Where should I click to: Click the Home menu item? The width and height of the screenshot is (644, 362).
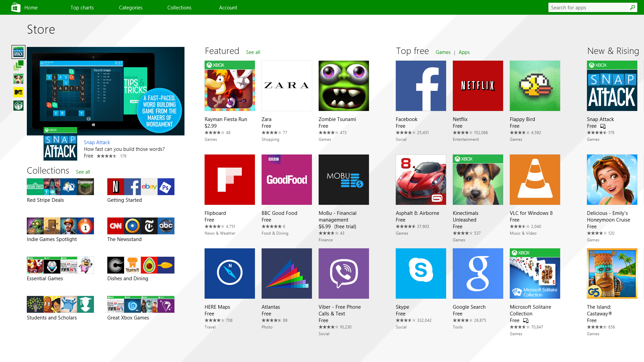pos(31,7)
